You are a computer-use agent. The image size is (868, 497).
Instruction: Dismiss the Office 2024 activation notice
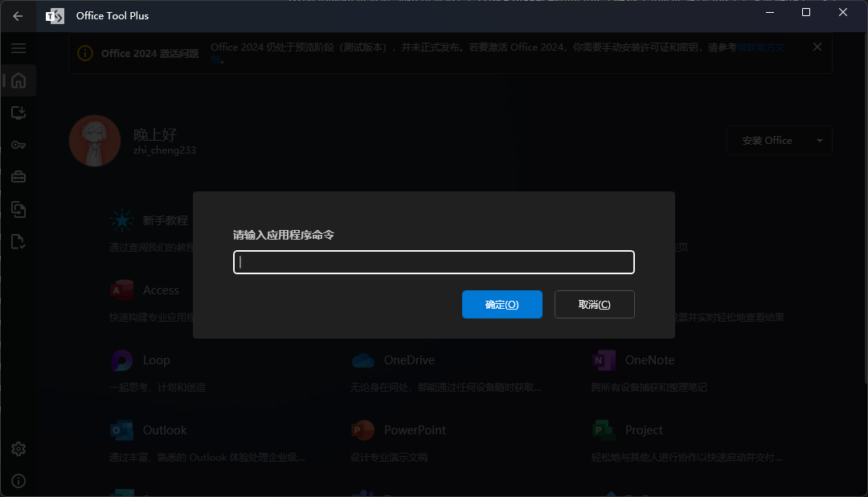817,47
